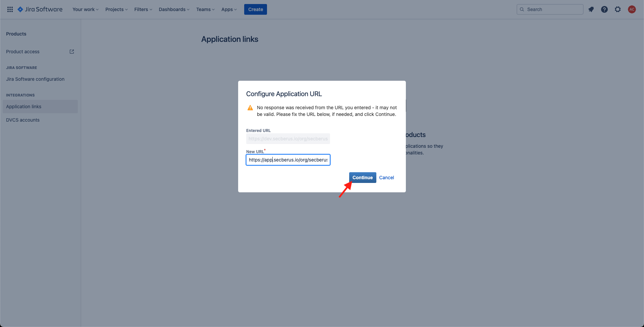Viewport: 644px width, 327px height.
Task: Click the warning triangle icon in dialog
Action: [x=250, y=108]
